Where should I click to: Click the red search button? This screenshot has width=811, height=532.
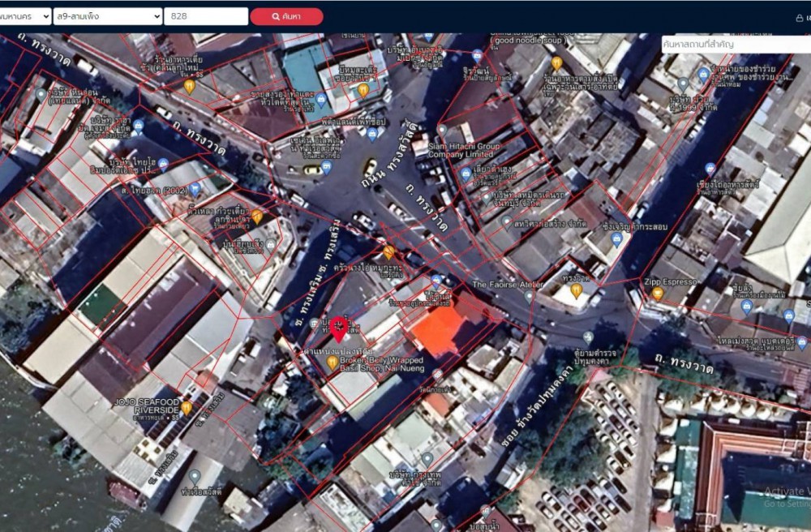286,16
